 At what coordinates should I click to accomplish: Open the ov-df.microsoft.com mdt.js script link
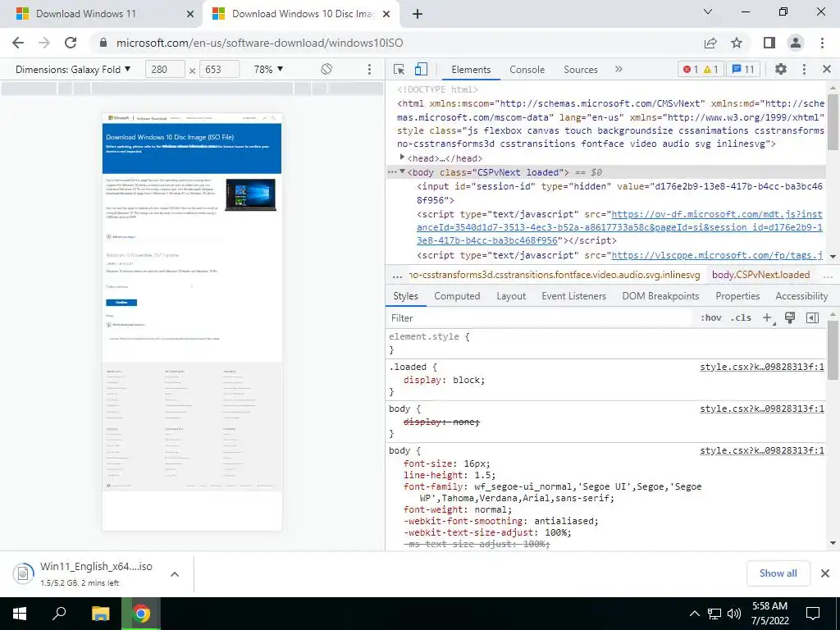point(620,227)
